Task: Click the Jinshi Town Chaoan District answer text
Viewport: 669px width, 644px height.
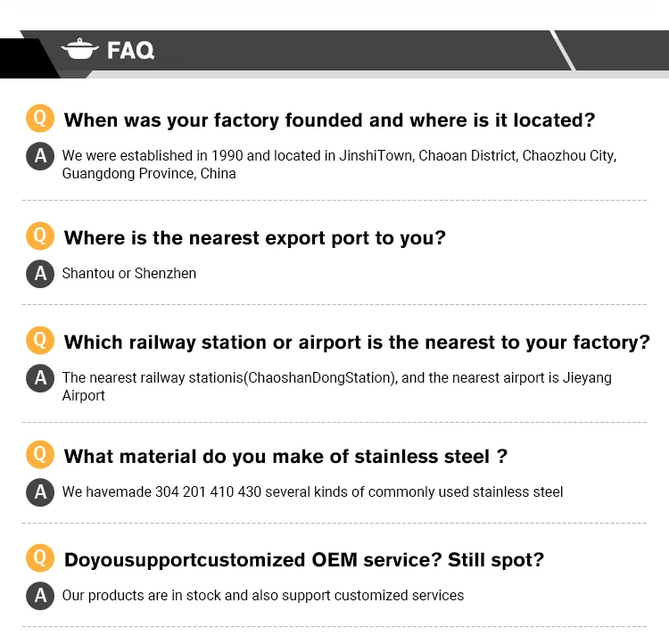Action: 339,164
